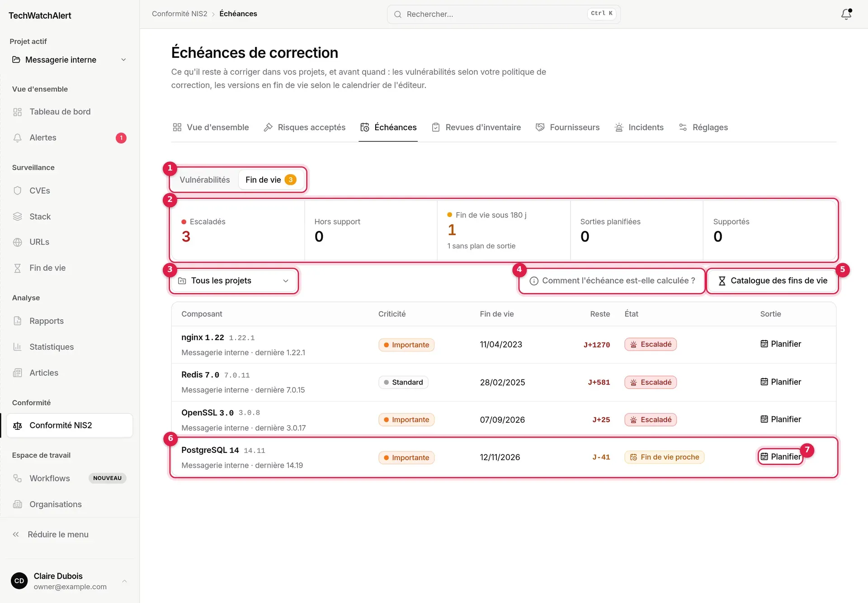Click the red alert count badge

click(121, 138)
